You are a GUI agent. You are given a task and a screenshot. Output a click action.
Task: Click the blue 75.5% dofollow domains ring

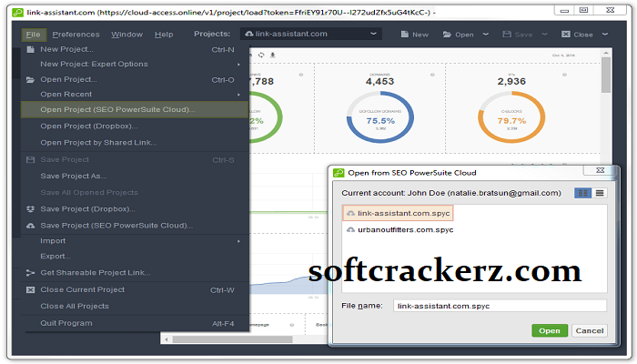pyautogui.click(x=380, y=117)
